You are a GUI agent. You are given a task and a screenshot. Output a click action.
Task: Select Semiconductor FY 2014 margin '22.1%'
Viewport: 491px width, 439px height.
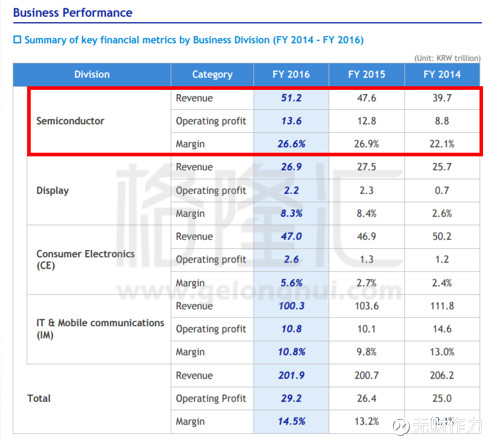pos(442,144)
